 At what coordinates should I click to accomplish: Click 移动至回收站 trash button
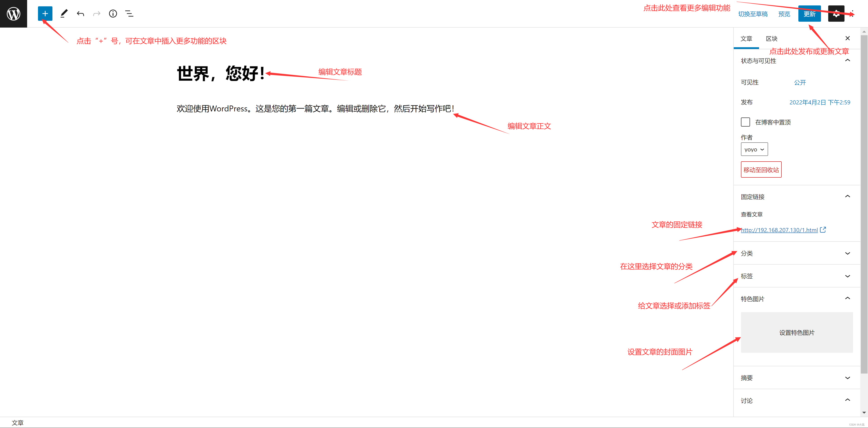761,170
